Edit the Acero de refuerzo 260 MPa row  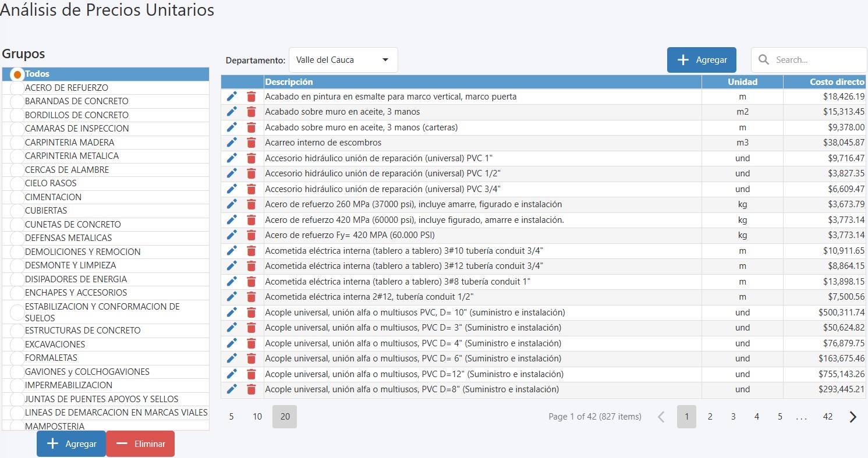click(x=232, y=204)
